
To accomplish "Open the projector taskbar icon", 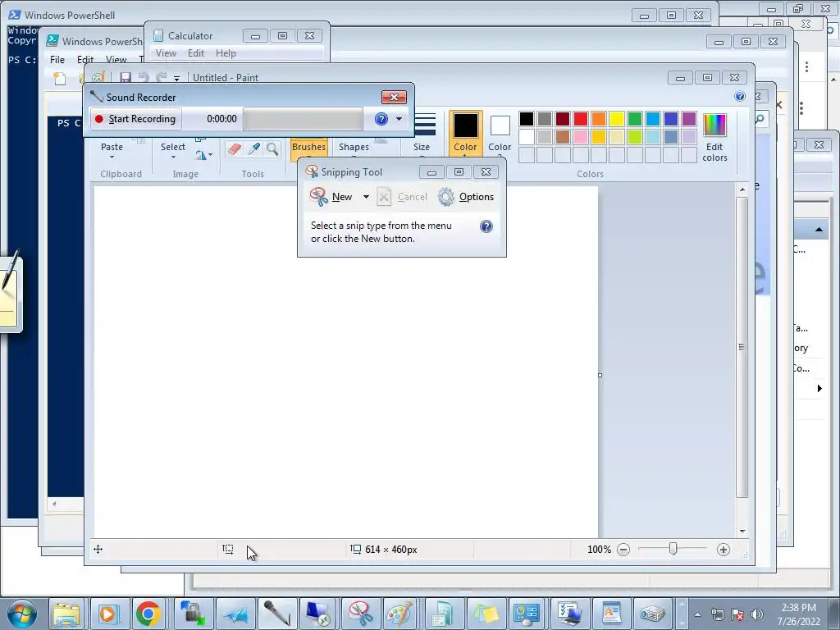I will [652, 614].
